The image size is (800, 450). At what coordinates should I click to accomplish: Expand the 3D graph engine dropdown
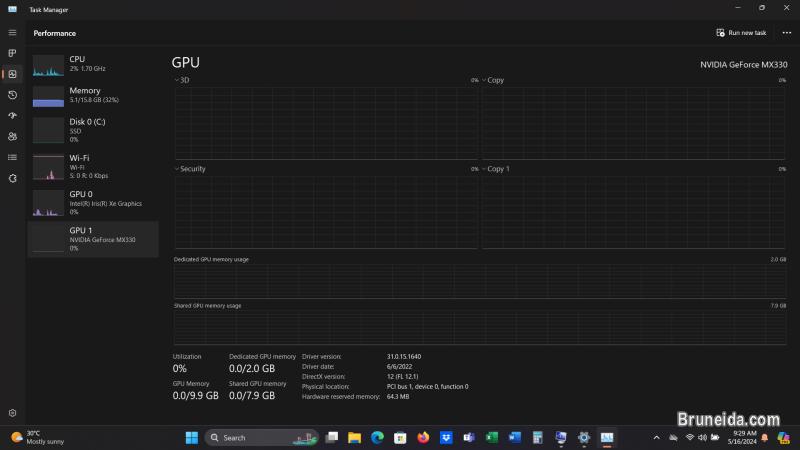[177, 80]
